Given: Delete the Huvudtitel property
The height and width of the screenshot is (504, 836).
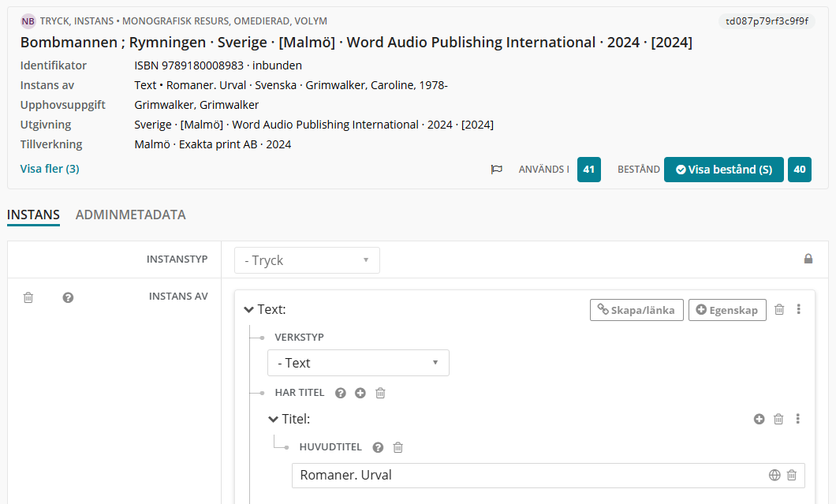Looking at the screenshot, I should [x=397, y=447].
